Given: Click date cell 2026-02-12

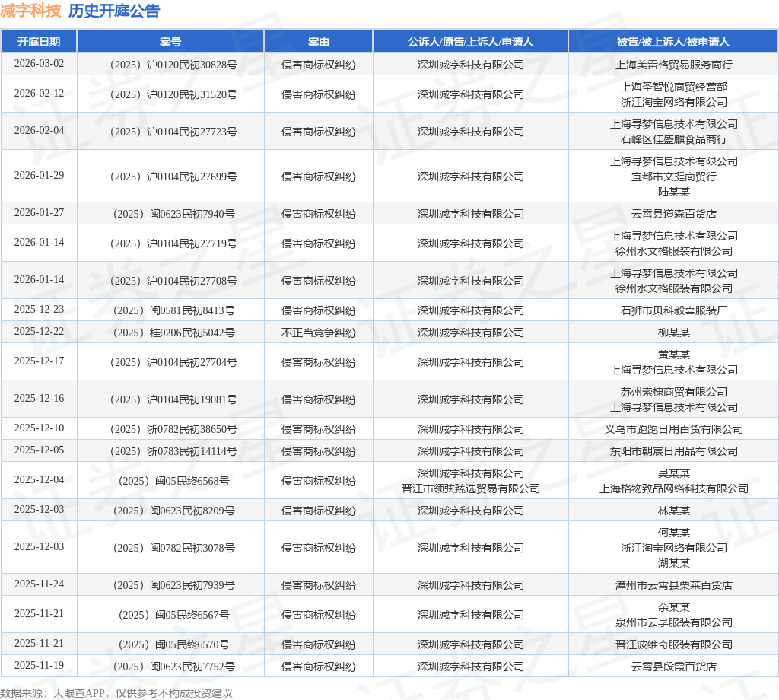Looking at the screenshot, I should click(x=39, y=94).
